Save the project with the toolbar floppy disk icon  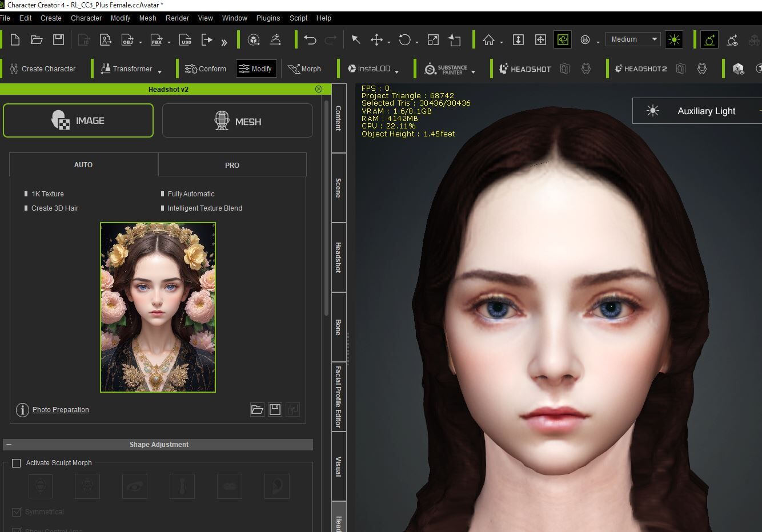58,39
